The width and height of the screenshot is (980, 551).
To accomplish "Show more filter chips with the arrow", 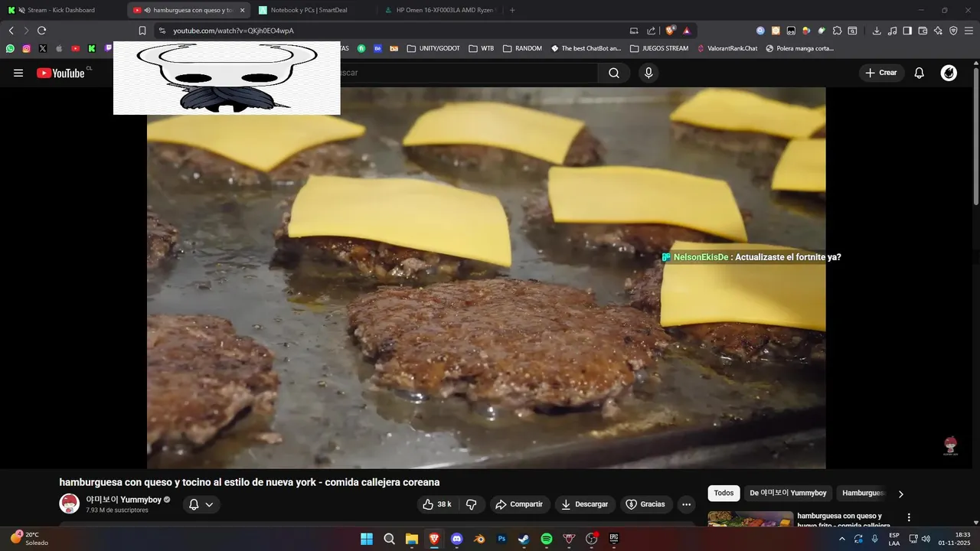I will [x=901, y=494].
